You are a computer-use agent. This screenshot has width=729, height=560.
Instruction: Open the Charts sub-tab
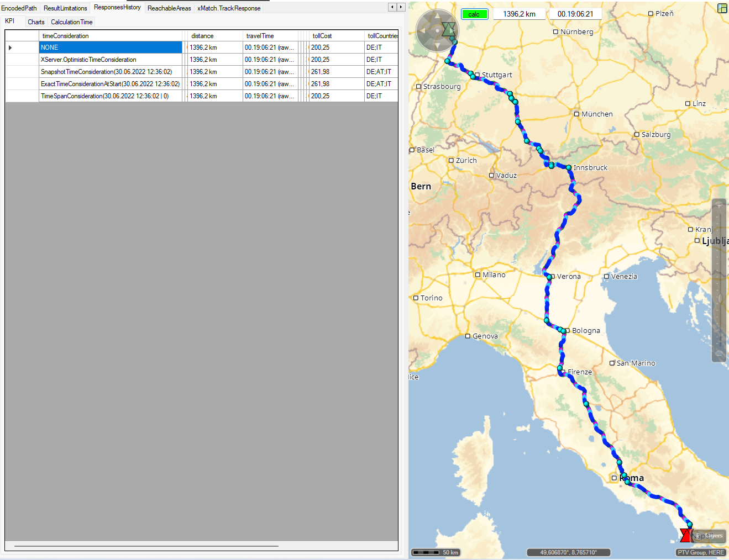pos(36,22)
